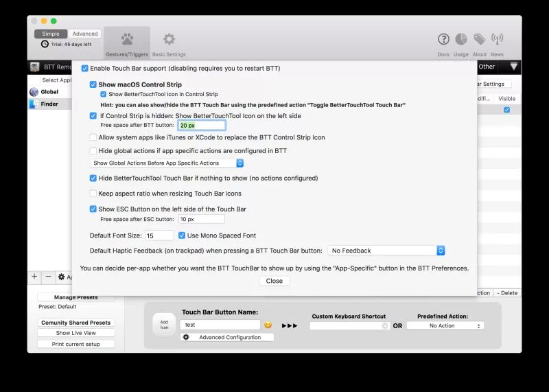This screenshot has height=392, width=549.
Task: Open Show Global Actions Before App Specific dropdown
Action: tap(167, 163)
